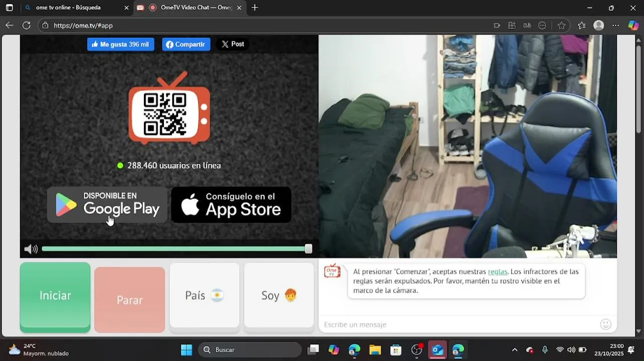Viewport: 644px width, 361px height.
Task: Open the notifications bell icon
Action: [632, 349]
